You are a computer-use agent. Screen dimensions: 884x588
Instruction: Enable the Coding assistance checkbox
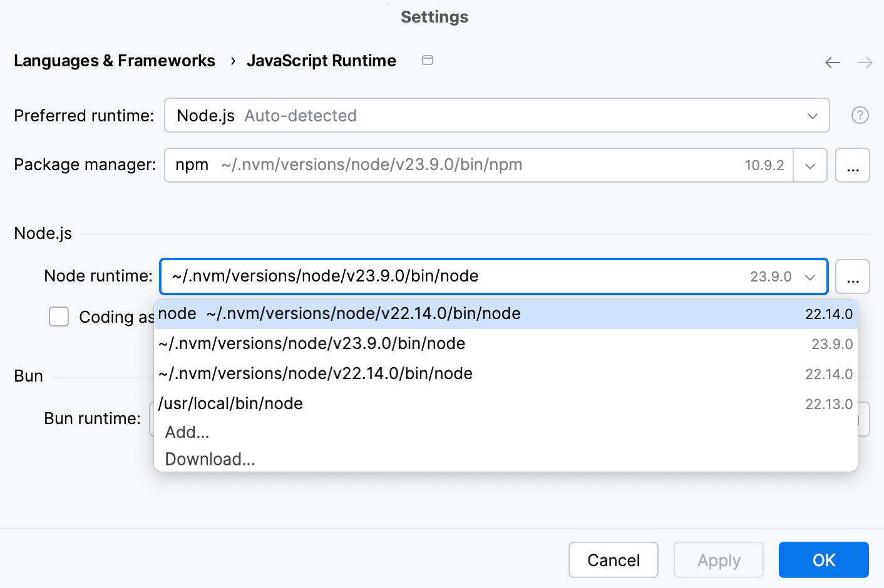[x=59, y=317]
